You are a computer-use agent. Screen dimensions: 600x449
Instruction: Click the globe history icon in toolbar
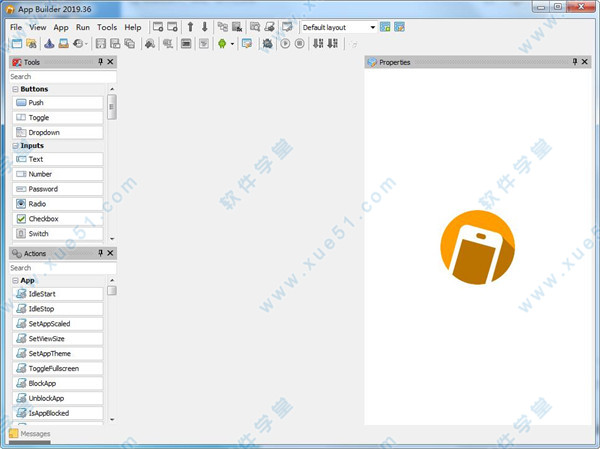point(78,44)
